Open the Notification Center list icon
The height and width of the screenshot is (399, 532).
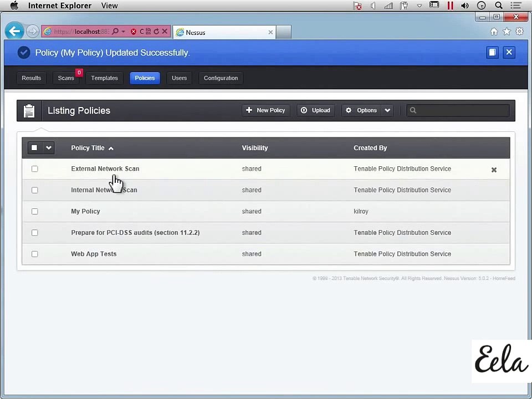coord(516,6)
